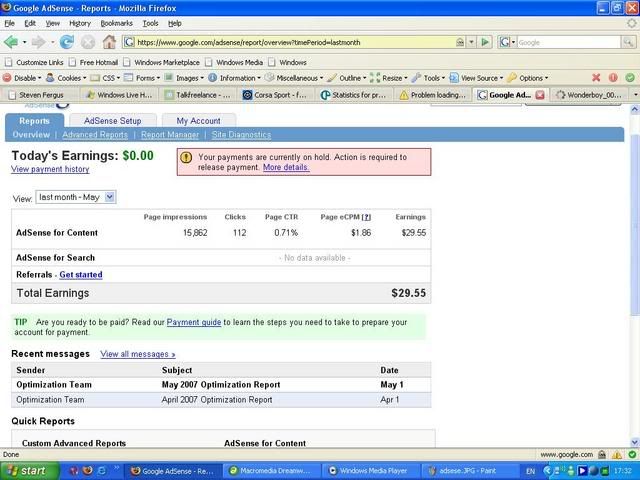Click the browser Back arrow button
This screenshot has width=640, height=480.
click(x=11, y=42)
